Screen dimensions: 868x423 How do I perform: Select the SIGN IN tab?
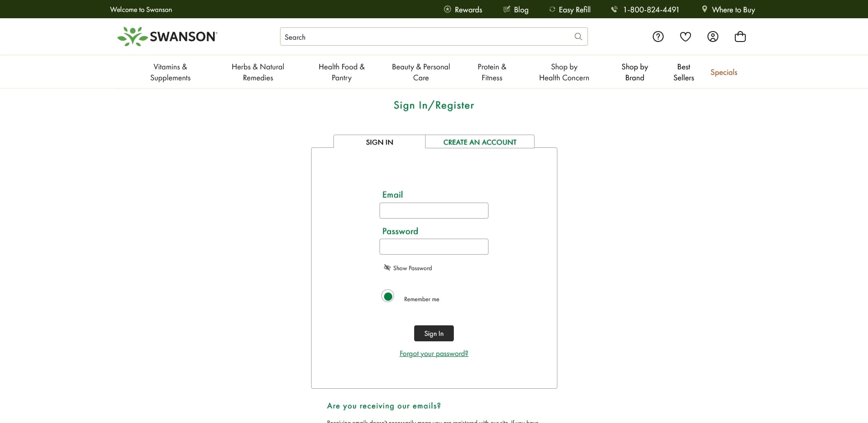point(379,142)
